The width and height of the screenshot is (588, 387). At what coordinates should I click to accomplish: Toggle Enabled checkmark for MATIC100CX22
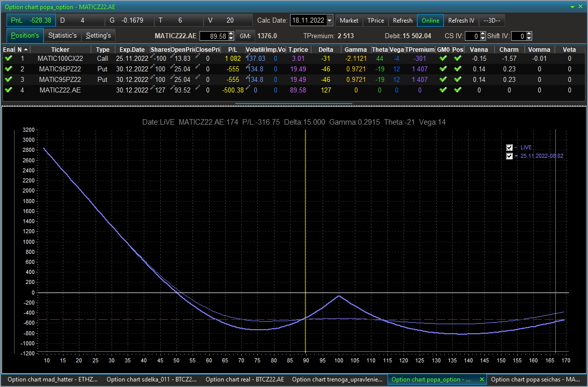[9, 58]
